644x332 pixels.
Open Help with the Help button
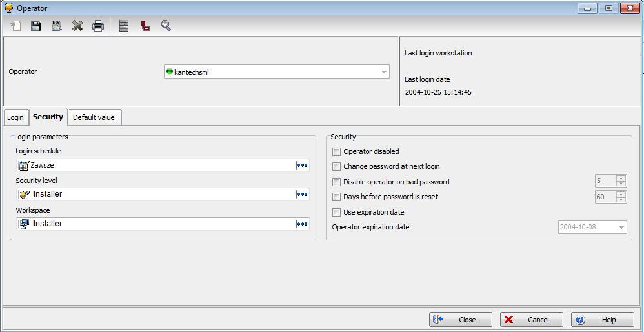click(x=602, y=320)
